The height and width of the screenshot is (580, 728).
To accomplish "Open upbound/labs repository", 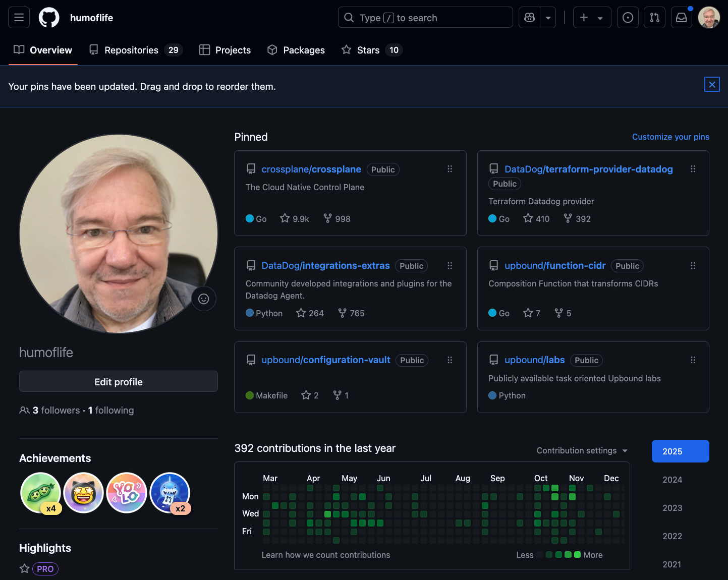I will tap(535, 360).
